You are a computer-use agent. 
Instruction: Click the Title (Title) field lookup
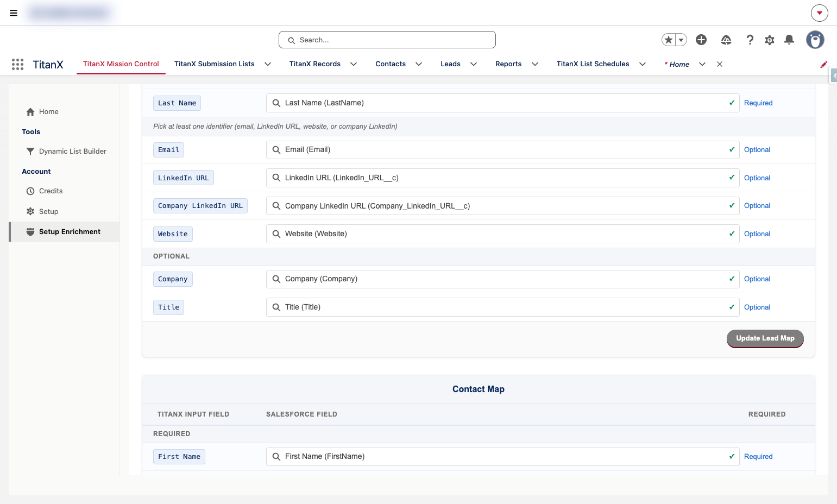(502, 307)
